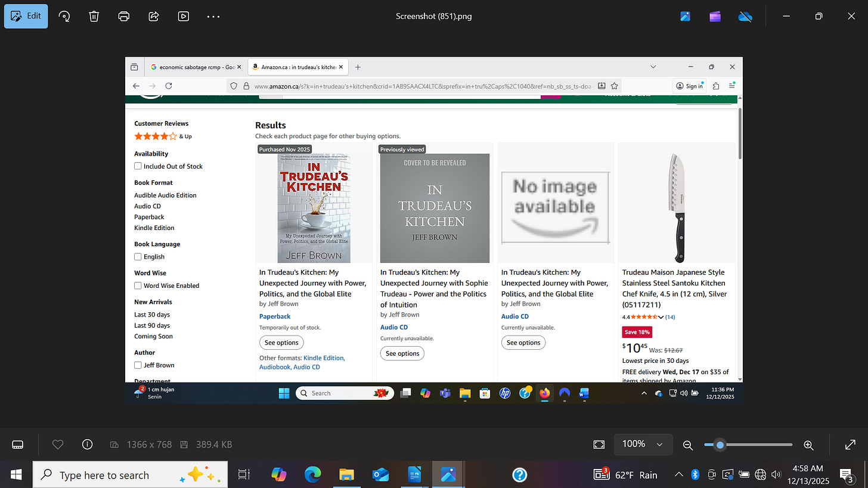This screenshot has width=868, height=488.
Task: Click the browser reload button
Action: pyautogui.click(x=169, y=86)
